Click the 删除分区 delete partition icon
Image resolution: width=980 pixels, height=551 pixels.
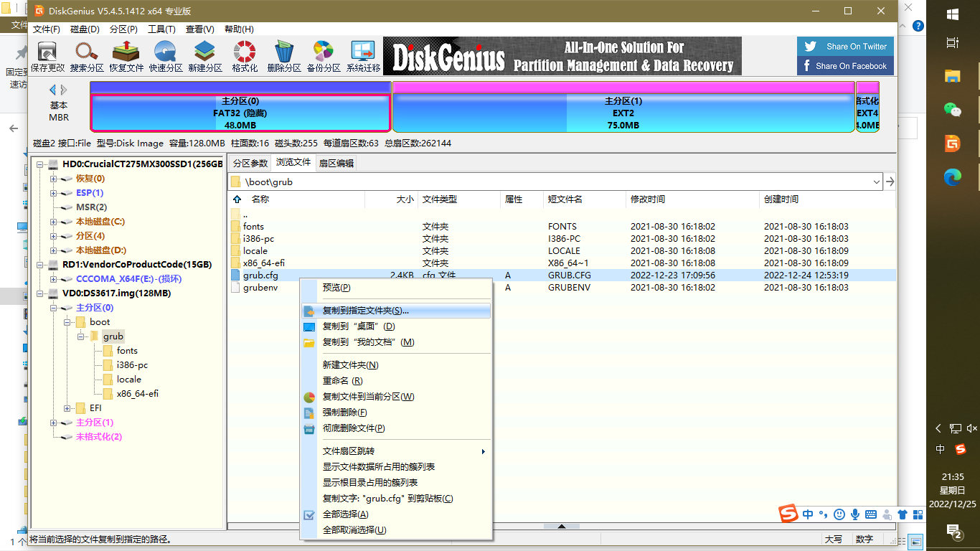[x=283, y=56]
